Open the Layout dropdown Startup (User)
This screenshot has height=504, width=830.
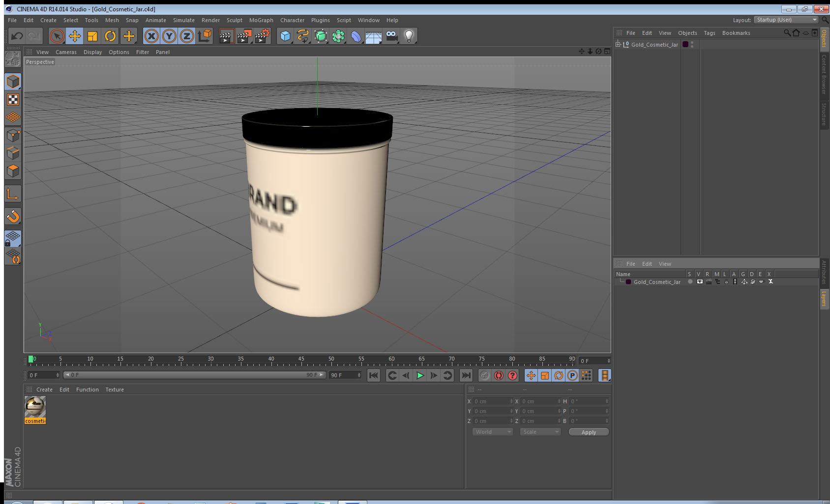(x=786, y=20)
